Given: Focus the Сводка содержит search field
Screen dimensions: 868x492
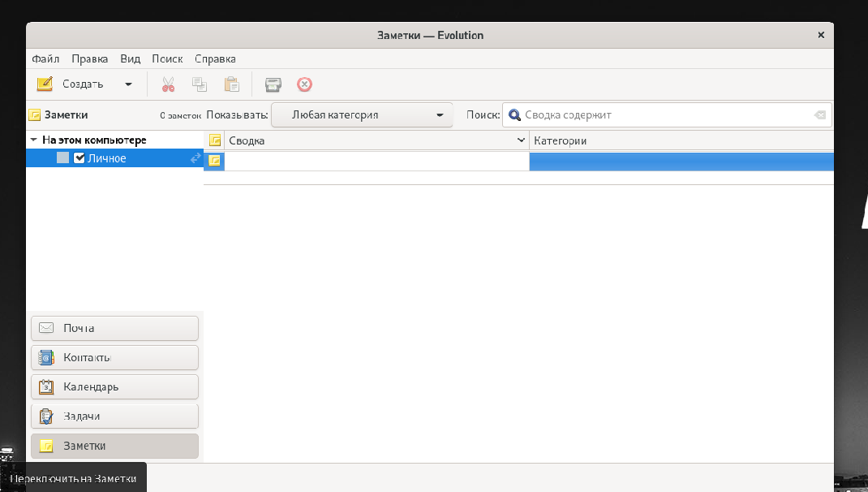Looking at the screenshot, I should click(667, 115).
